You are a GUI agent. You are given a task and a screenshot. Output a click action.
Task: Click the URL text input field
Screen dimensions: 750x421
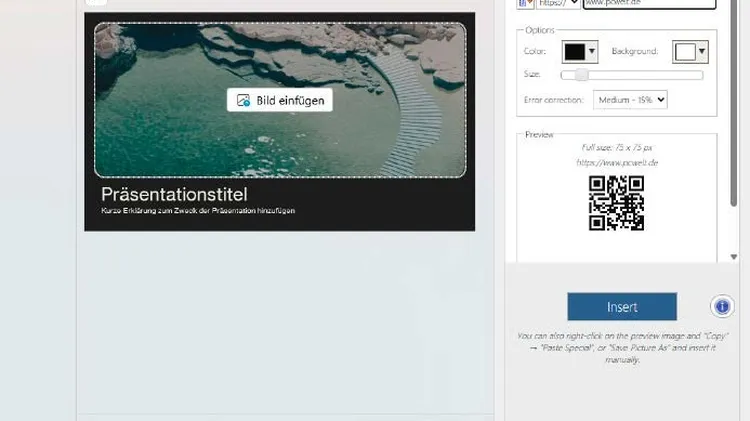tap(649, 4)
